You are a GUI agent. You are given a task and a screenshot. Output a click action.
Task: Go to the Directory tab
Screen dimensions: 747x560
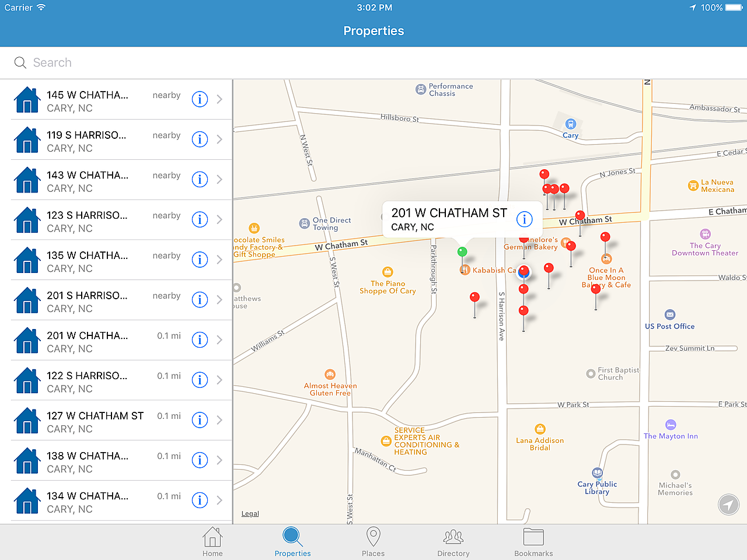click(453, 542)
